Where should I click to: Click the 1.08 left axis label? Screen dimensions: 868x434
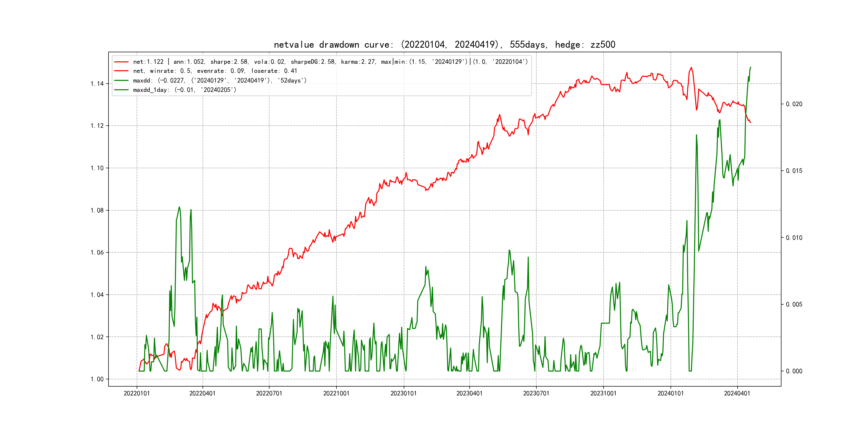[97, 210]
